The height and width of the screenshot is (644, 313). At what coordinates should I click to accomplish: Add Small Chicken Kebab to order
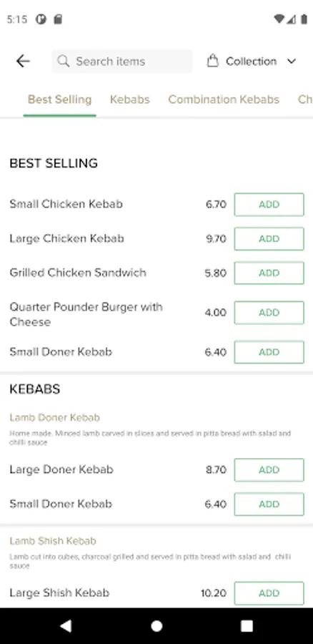pyautogui.click(x=269, y=205)
